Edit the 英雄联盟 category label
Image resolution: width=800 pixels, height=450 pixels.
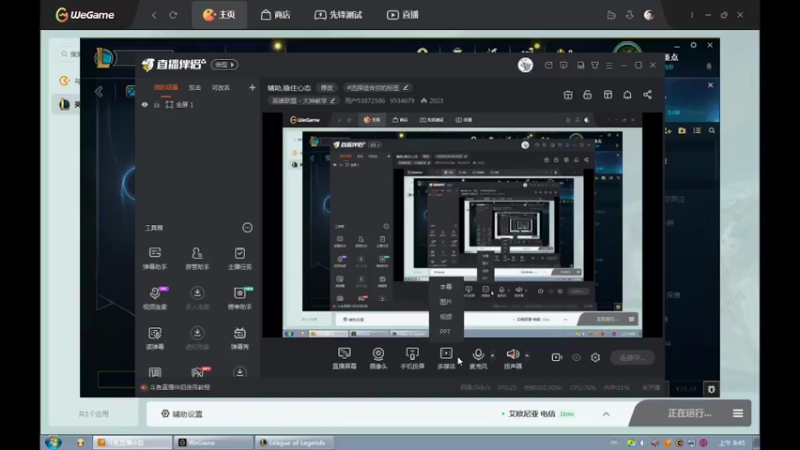point(304,101)
